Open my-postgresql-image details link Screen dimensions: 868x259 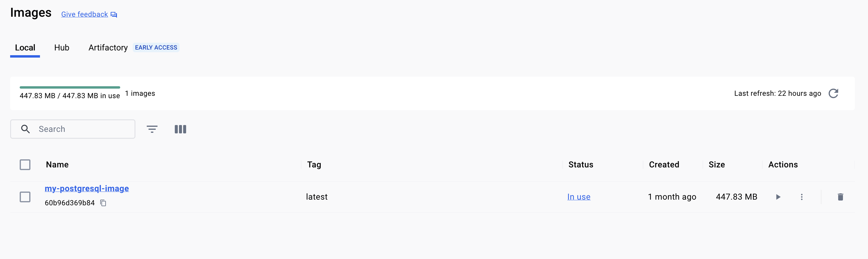[87, 189]
